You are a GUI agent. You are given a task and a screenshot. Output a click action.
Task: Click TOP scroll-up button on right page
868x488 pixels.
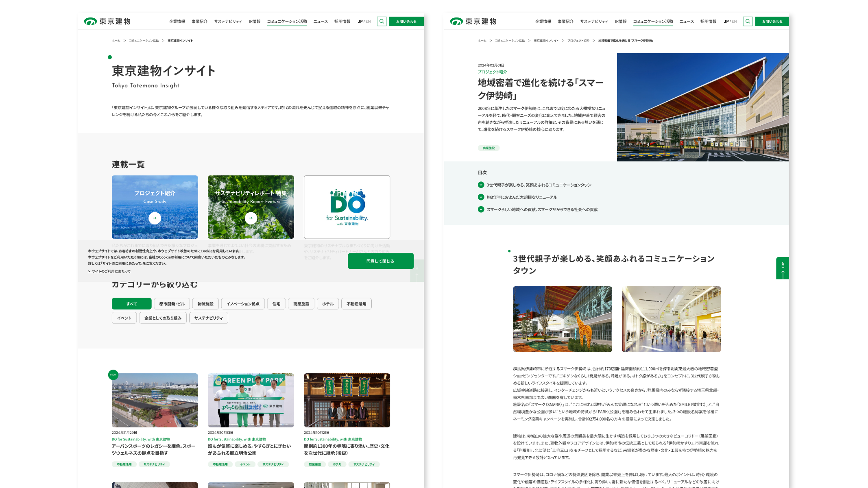[782, 268]
